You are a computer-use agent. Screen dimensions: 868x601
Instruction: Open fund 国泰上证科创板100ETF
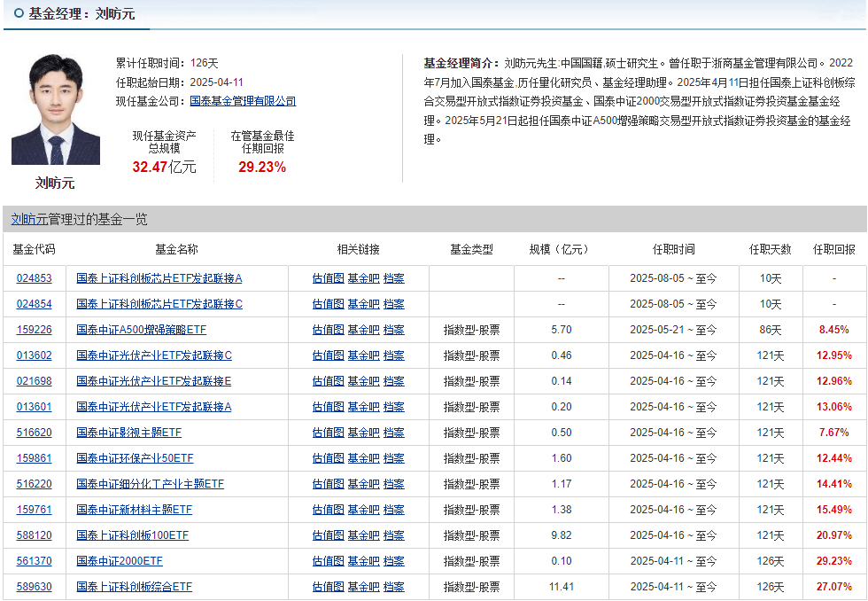pos(132,535)
